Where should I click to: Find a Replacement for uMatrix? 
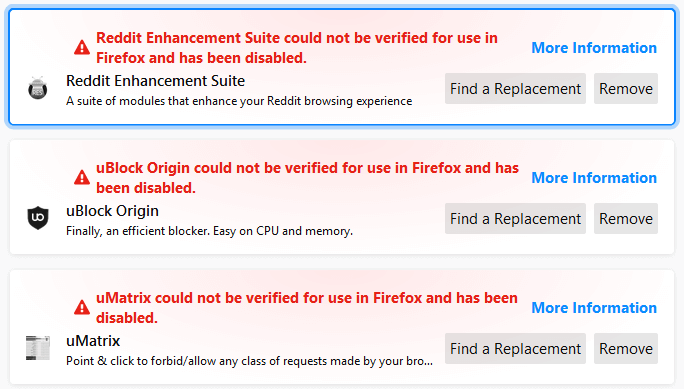(x=515, y=348)
